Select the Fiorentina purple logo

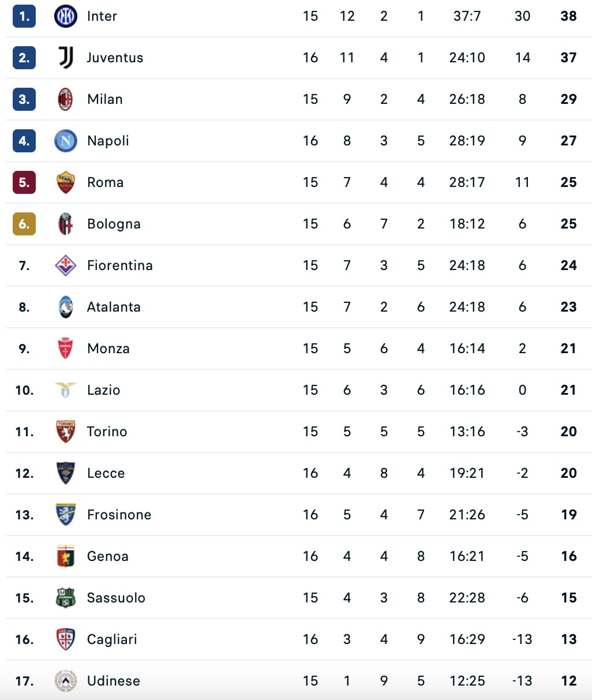(x=66, y=265)
